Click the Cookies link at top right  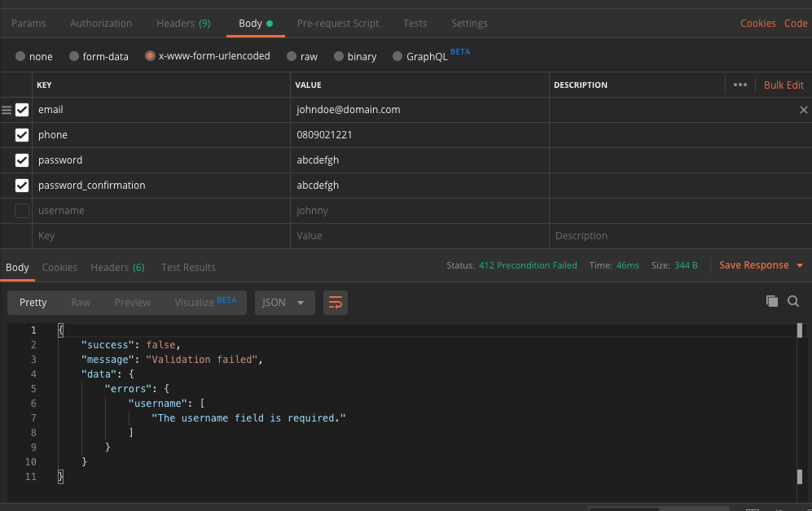click(x=757, y=24)
